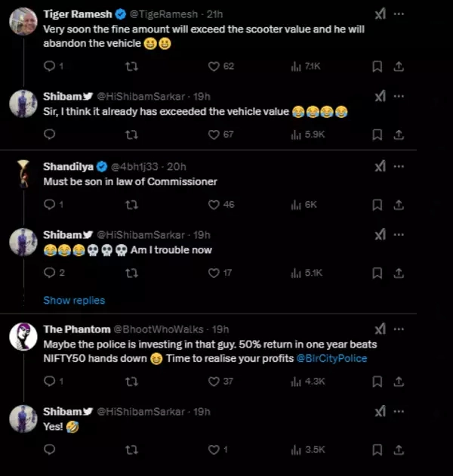Click Show replies link
The width and height of the screenshot is (453, 476).
[x=74, y=300]
